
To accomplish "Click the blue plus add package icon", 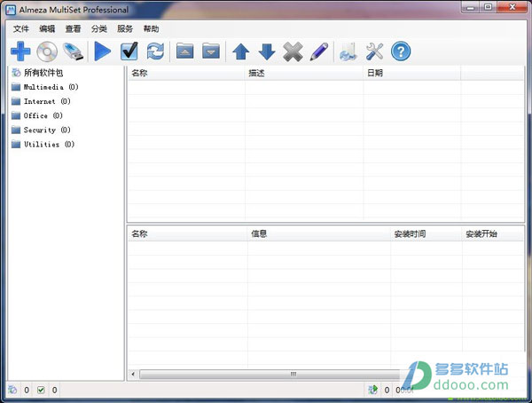I will coord(20,51).
